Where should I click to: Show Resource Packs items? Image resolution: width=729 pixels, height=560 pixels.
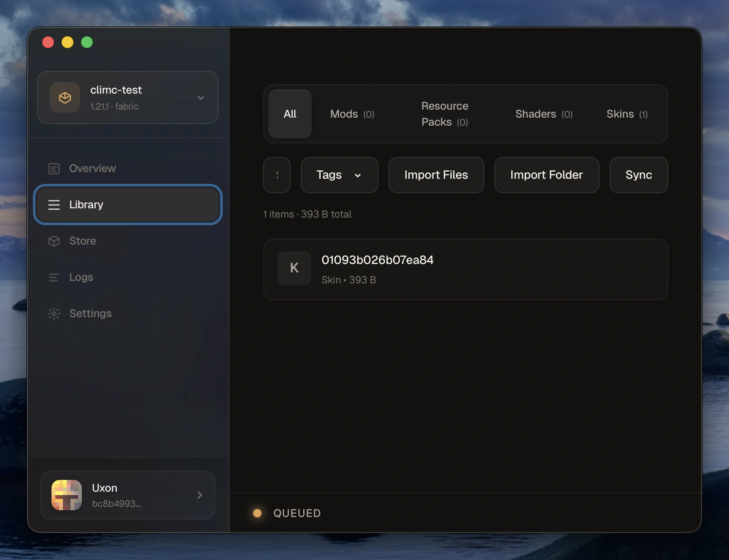pyautogui.click(x=444, y=114)
